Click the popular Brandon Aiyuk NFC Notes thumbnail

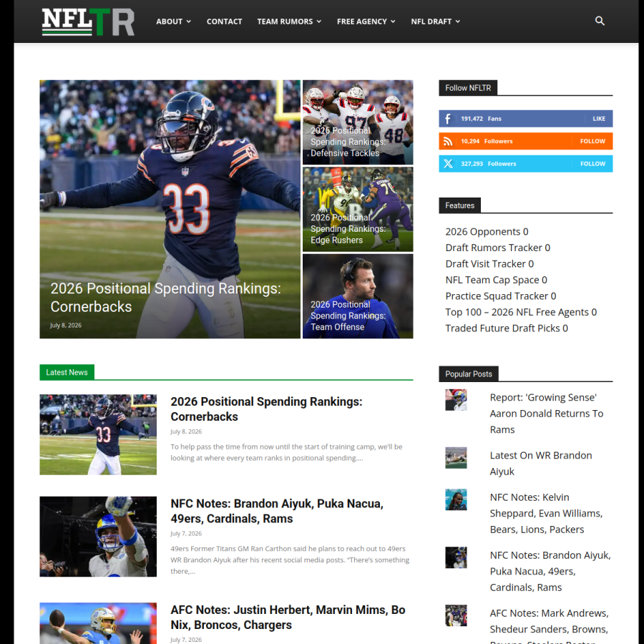coord(456,557)
